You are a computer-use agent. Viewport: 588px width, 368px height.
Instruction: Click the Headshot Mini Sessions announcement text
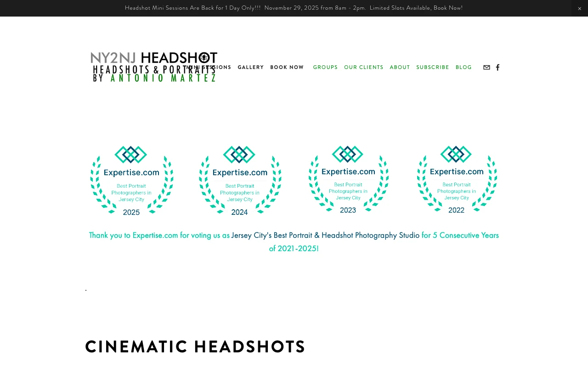294,8
